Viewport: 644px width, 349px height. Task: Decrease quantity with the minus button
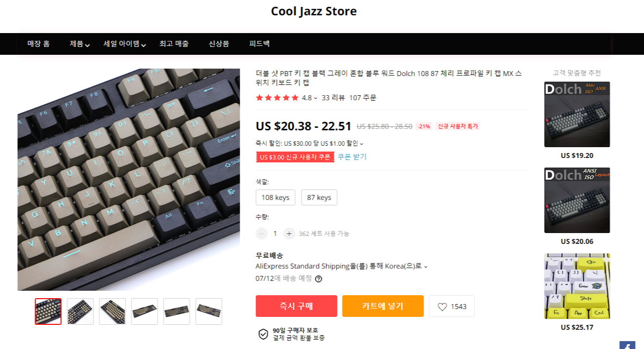pyautogui.click(x=261, y=233)
